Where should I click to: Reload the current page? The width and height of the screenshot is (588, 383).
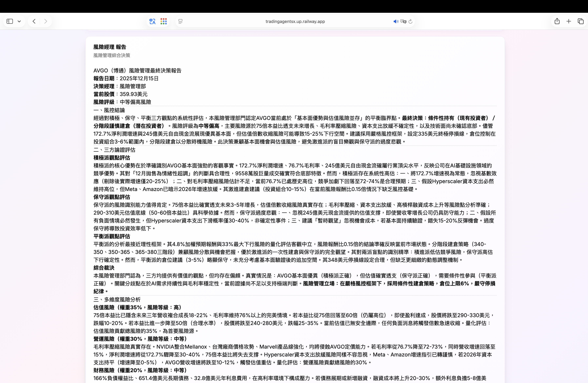(410, 21)
